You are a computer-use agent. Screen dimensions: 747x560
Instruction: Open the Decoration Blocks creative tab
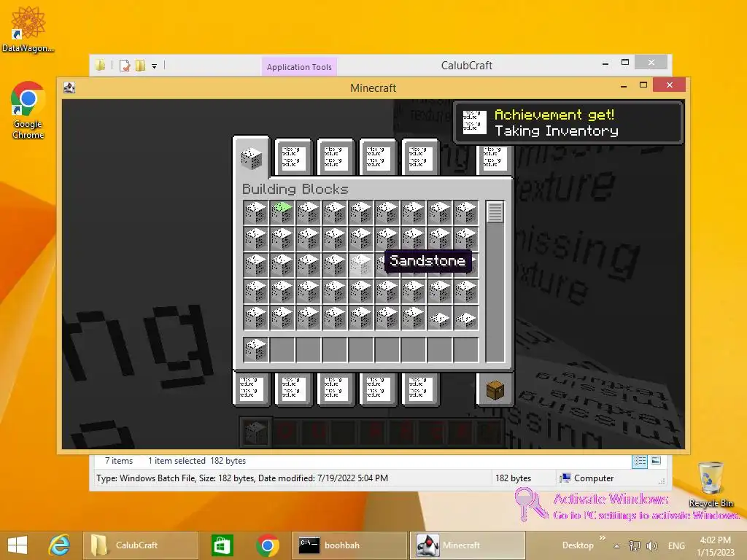[293, 157]
